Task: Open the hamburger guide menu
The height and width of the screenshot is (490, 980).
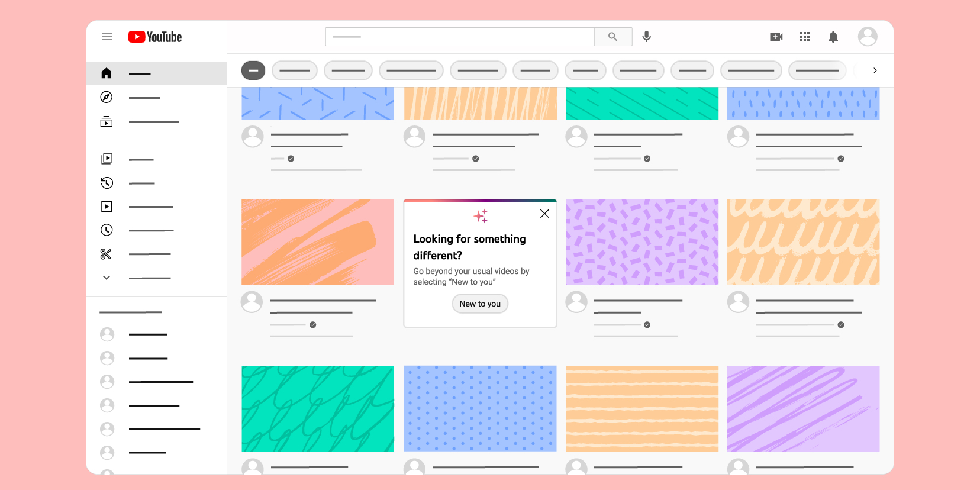Action: 107,37
